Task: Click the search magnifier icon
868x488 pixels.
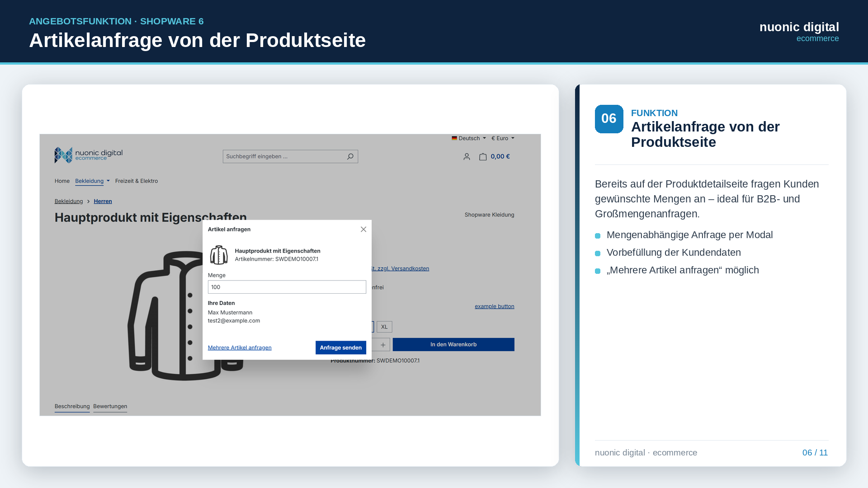Action: (x=350, y=156)
